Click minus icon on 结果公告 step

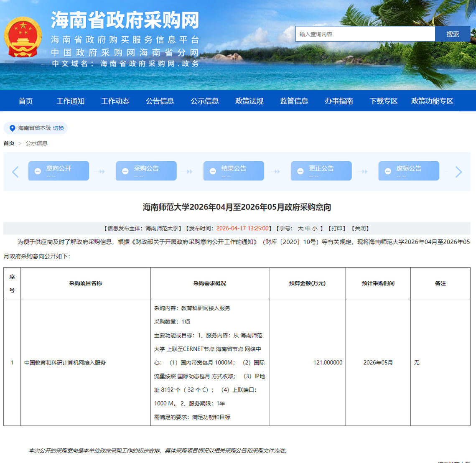coord(213,171)
